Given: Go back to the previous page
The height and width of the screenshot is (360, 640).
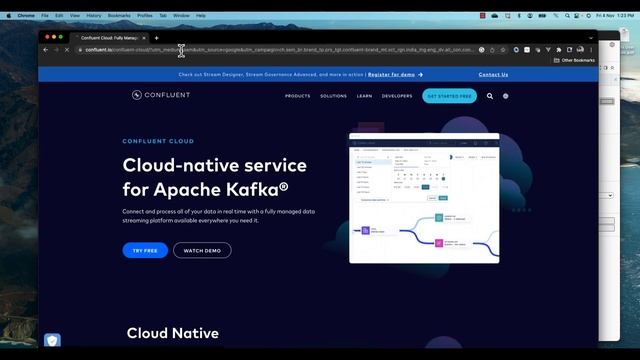Looking at the screenshot, I should [x=46, y=50].
